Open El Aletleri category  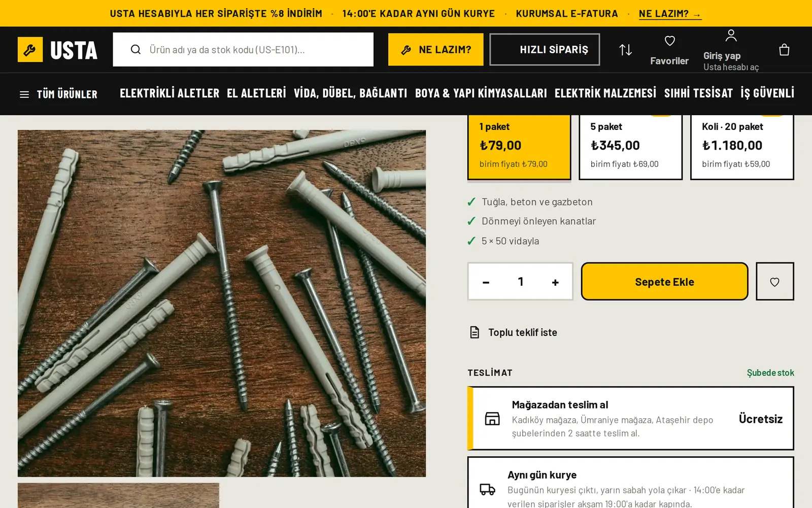pos(256,93)
